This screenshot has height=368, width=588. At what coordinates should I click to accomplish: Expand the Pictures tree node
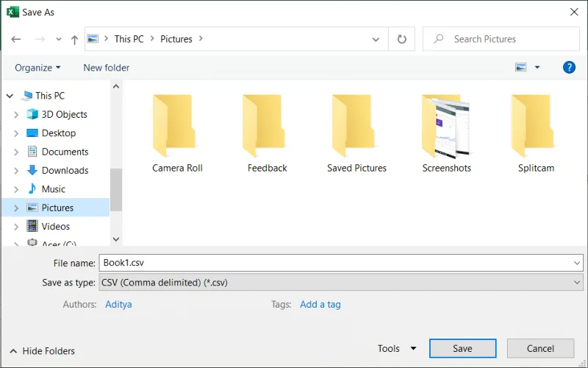tap(16, 208)
